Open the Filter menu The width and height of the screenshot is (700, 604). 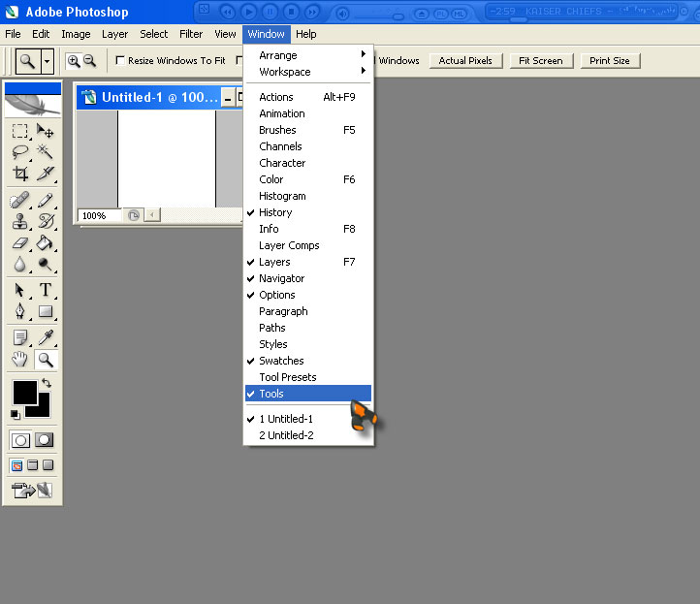(x=191, y=34)
